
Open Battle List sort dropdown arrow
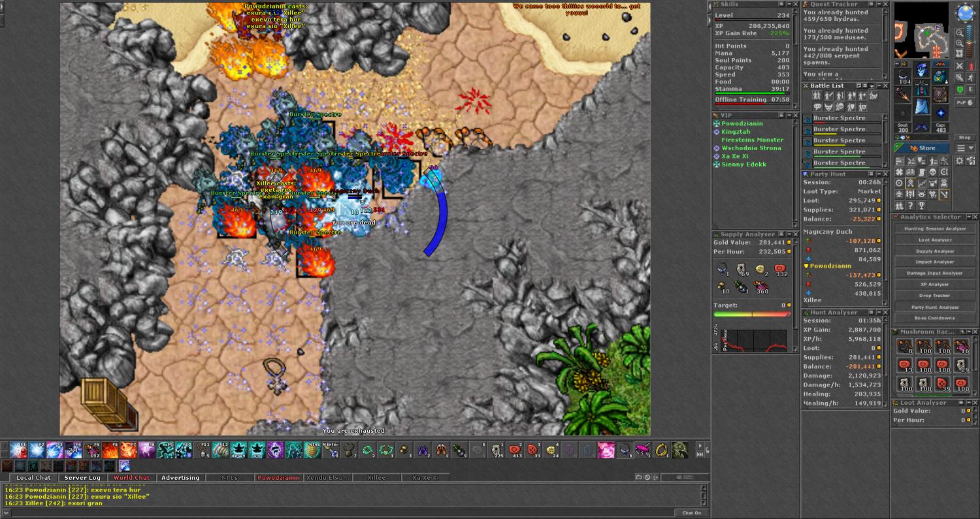tap(872, 86)
